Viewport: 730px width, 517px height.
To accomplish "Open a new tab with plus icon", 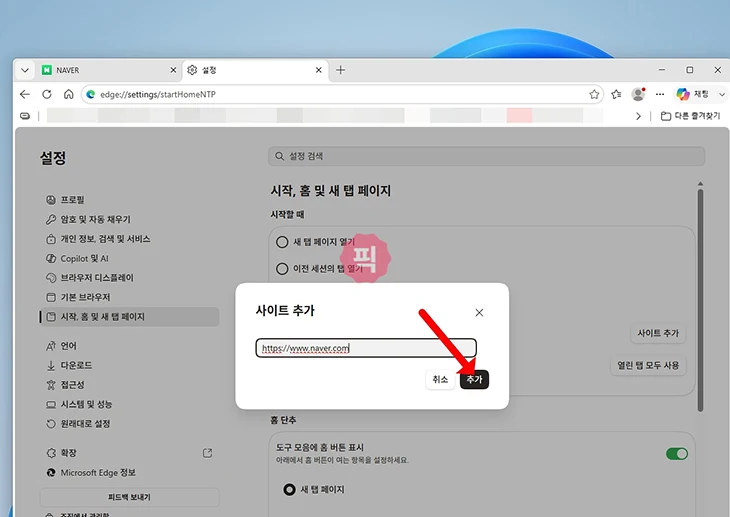I will pyautogui.click(x=340, y=70).
